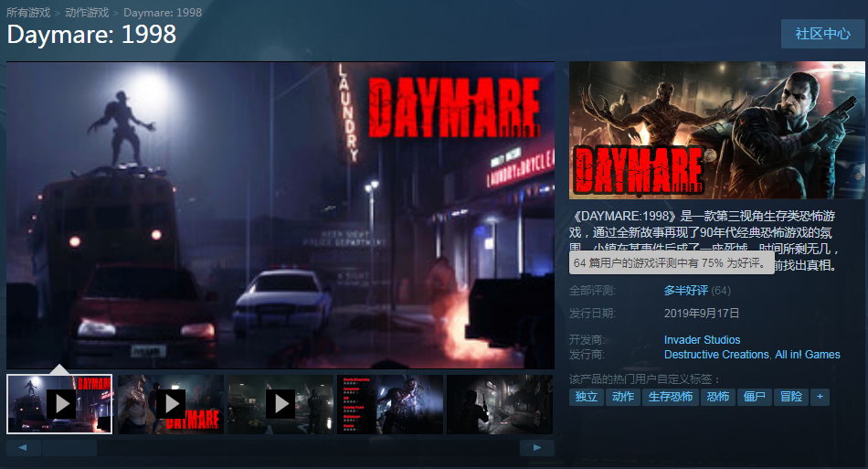Select the 独立 tag

click(586, 397)
